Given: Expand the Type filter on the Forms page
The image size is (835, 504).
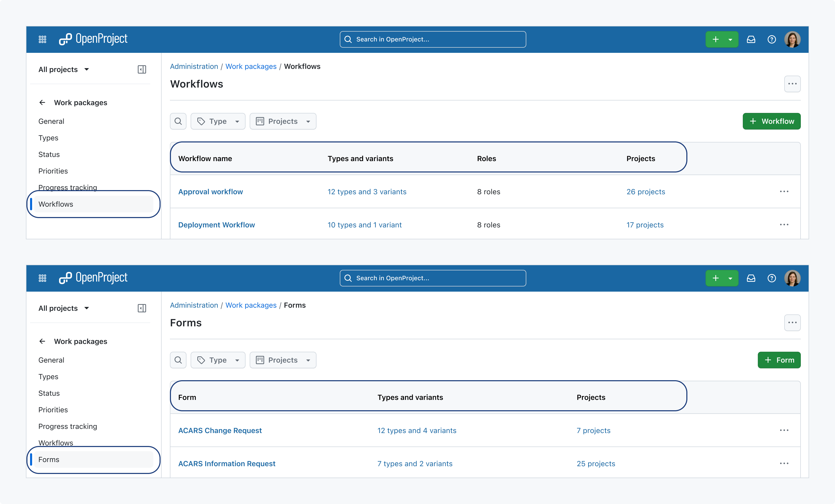Looking at the screenshot, I should tap(218, 360).
